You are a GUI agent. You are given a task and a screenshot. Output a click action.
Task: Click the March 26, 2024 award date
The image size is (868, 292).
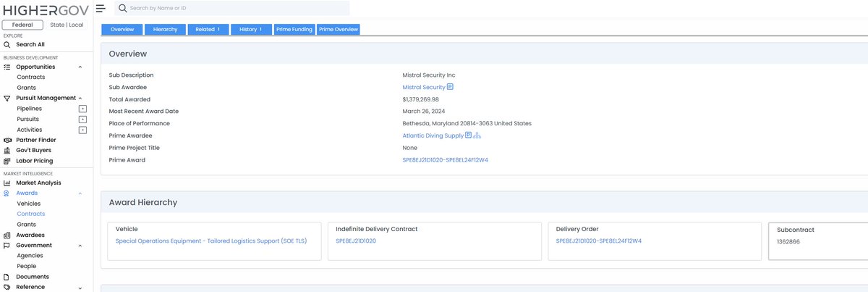(x=425, y=112)
